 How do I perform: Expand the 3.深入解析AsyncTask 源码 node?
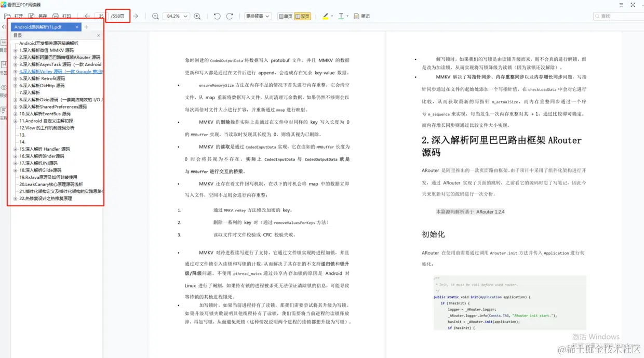coord(16,64)
